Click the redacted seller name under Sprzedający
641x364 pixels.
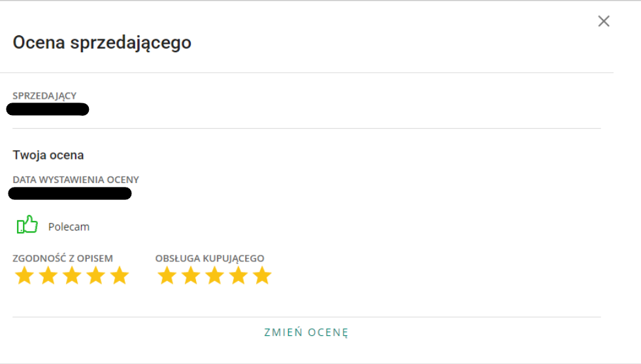click(x=48, y=109)
